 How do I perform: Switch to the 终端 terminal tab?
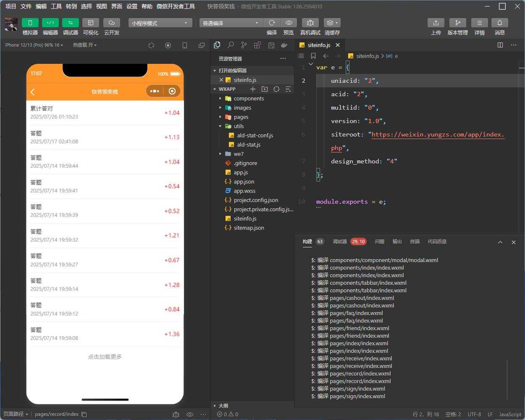pos(415,241)
